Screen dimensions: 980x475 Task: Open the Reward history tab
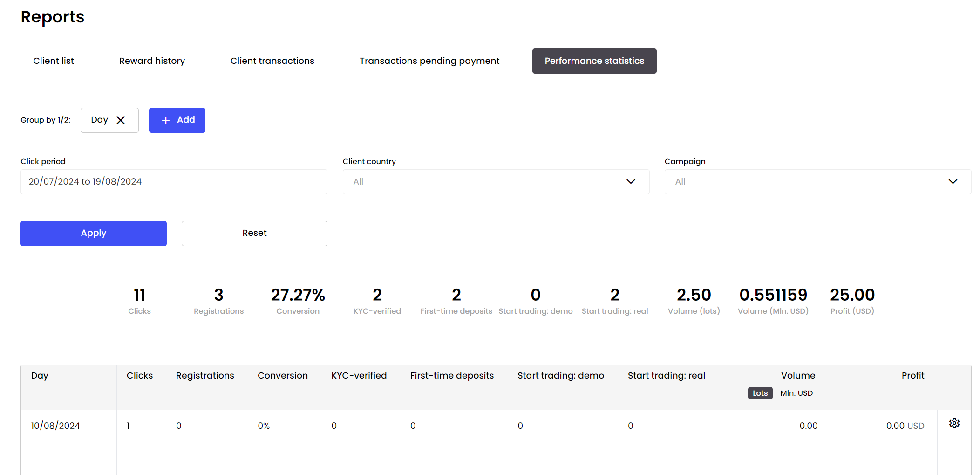pyautogui.click(x=152, y=61)
